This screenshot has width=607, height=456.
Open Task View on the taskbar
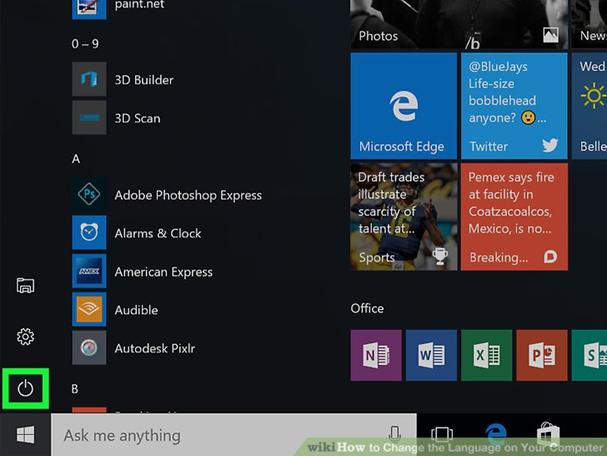click(x=442, y=435)
